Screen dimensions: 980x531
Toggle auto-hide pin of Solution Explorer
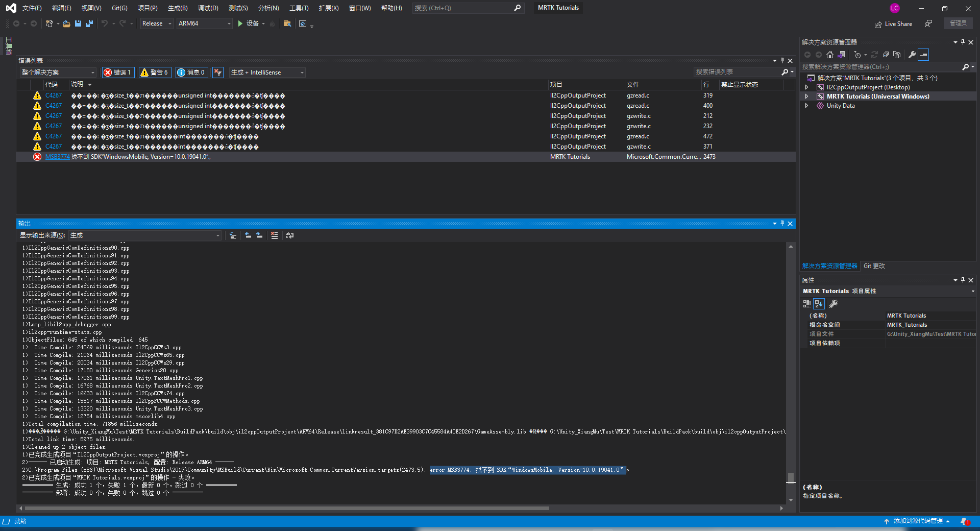(963, 42)
